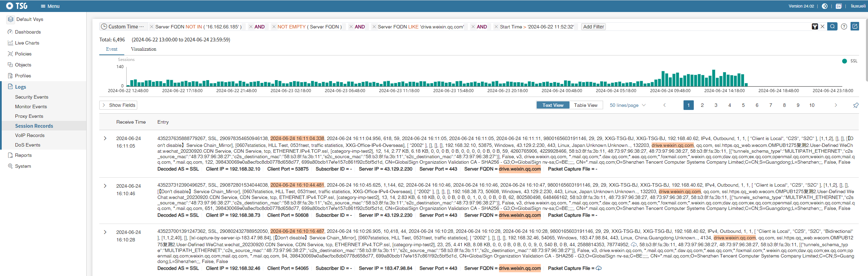Open the filter funnel icon
868x276 pixels.
pos(815,26)
